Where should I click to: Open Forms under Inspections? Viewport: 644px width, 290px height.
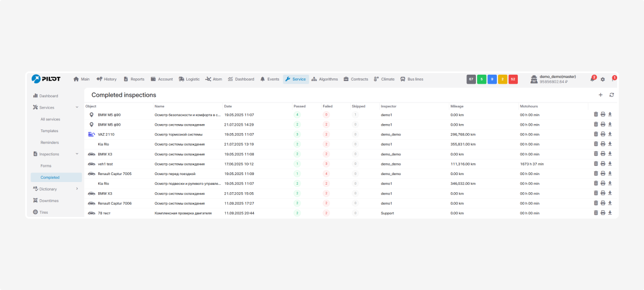(x=46, y=166)
